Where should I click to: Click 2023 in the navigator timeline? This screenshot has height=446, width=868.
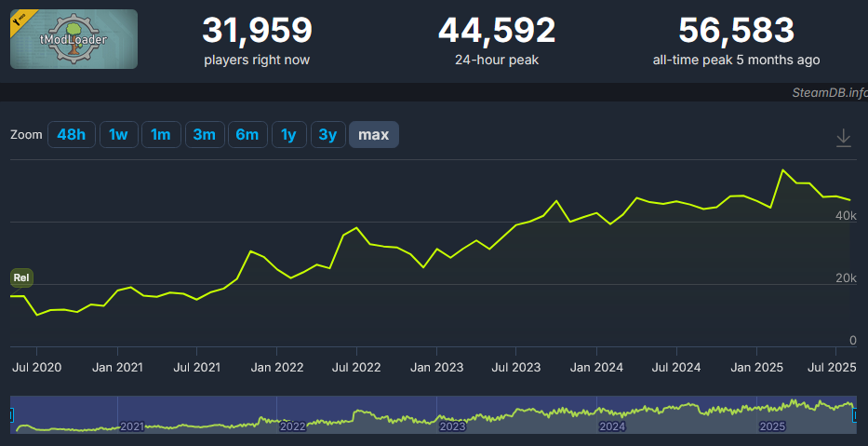[452, 426]
